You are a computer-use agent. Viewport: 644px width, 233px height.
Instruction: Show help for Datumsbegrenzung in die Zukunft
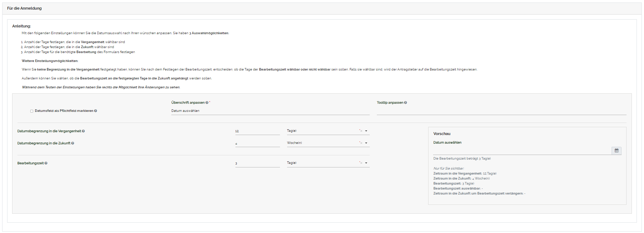pyautogui.click(x=73, y=143)
